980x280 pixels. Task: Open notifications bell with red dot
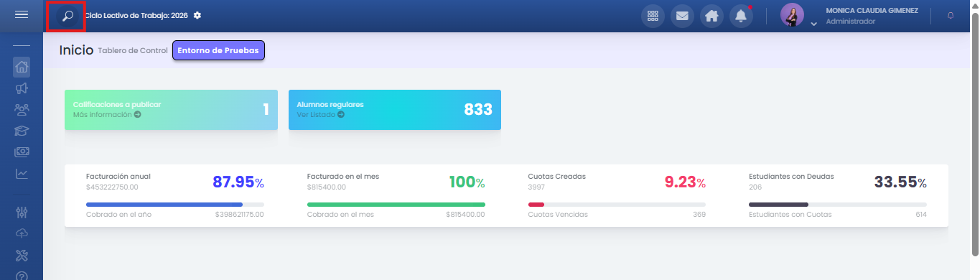pos(741,16)
